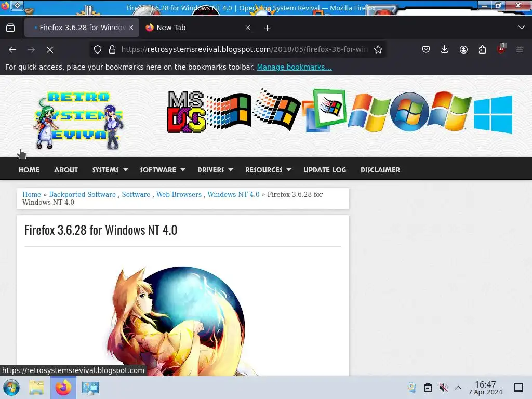
Task: Open the DISCLAIMER page
Action: (380, 170)
